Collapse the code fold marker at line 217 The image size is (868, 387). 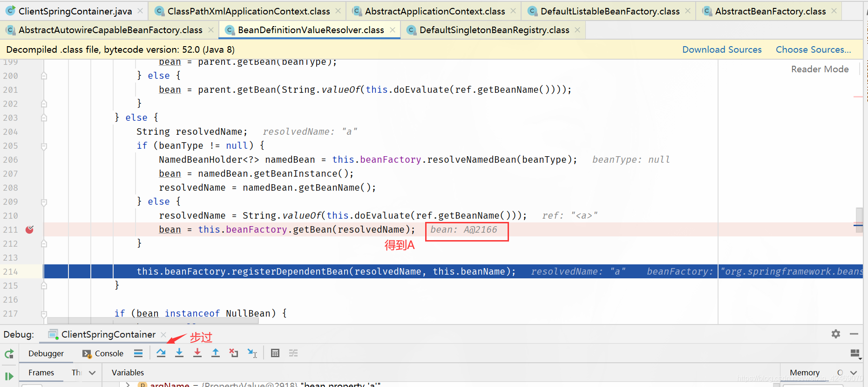coord(44,314)
